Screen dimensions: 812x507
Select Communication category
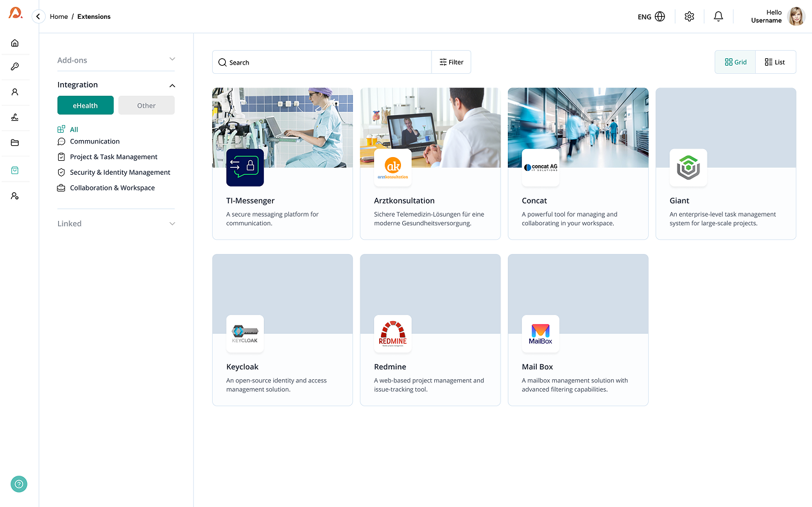click(94, 141)
